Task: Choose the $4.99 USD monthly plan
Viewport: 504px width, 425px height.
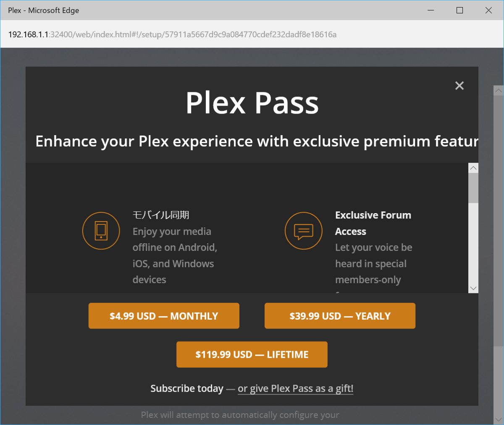Action: coord(164,316)
